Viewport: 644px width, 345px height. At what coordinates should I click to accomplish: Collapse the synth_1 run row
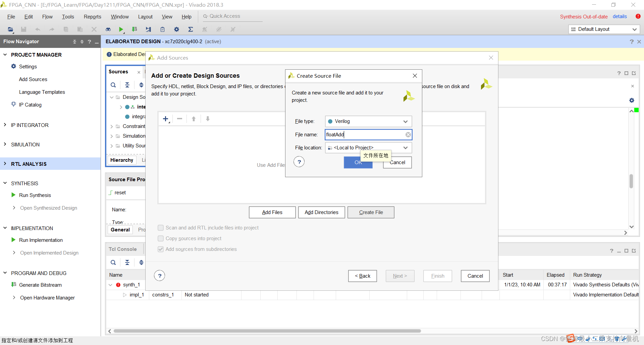(110, 285)
